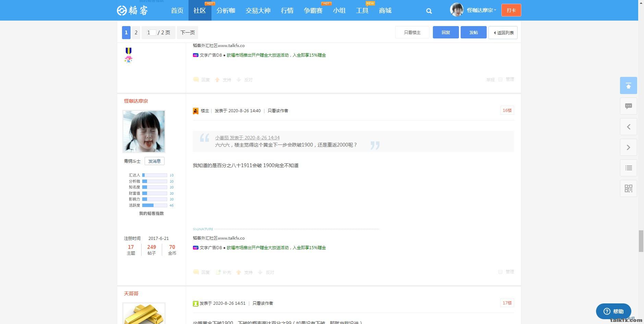
Task: Open username link 怪咖达摩宗 in post sidebar
Action: coord(136,101)
